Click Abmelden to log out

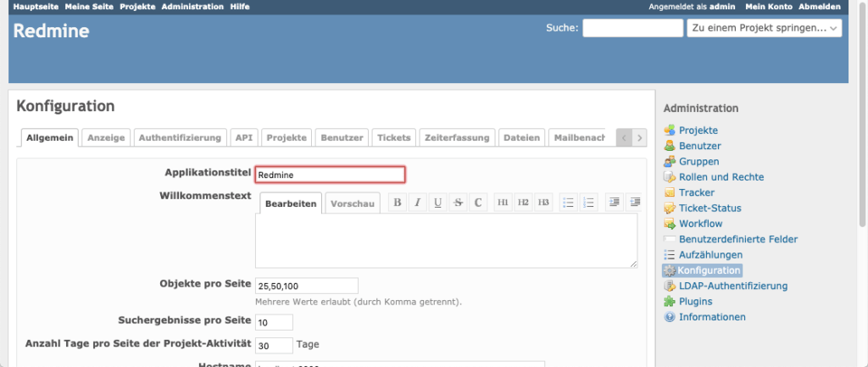820,7
